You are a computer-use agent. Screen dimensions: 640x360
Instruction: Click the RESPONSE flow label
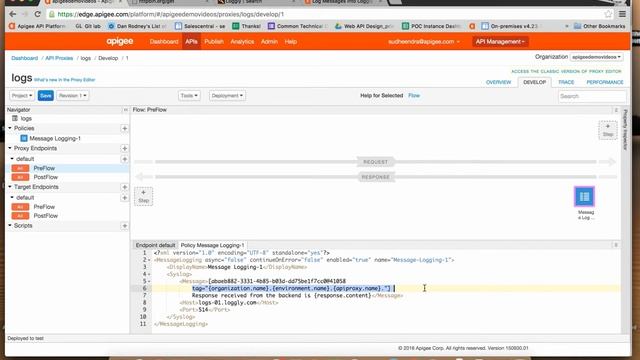(376, 177)
